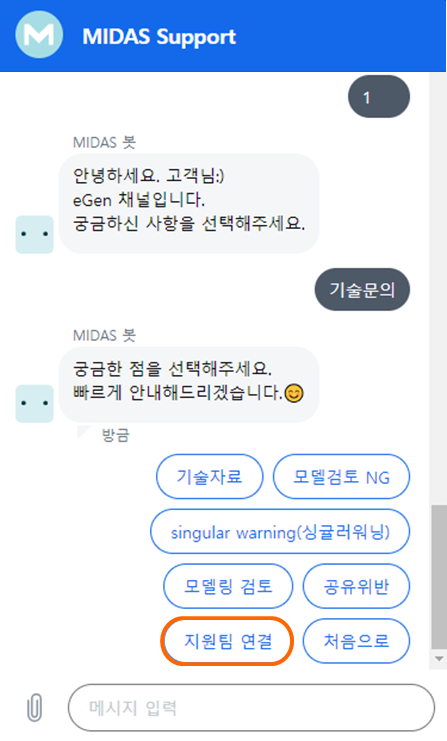Select the 공유위반 option
The height and width of the screenshot is (741, 447).
[356, 586]
